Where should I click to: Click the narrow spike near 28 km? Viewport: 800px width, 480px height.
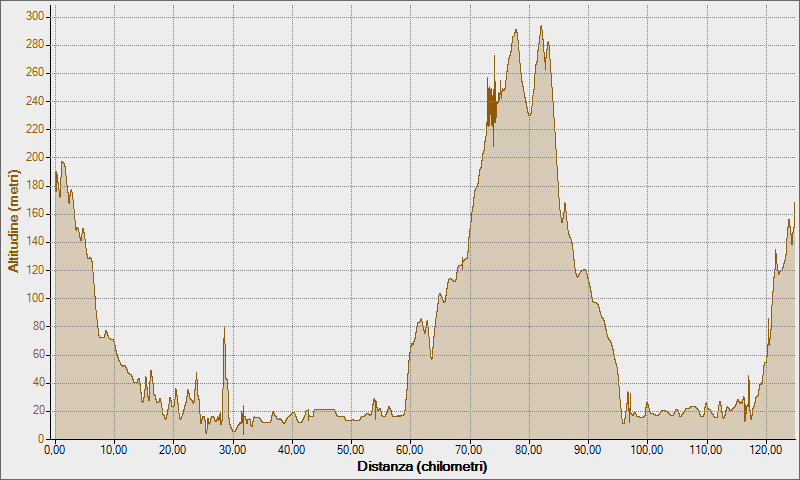tap(224, 327)
